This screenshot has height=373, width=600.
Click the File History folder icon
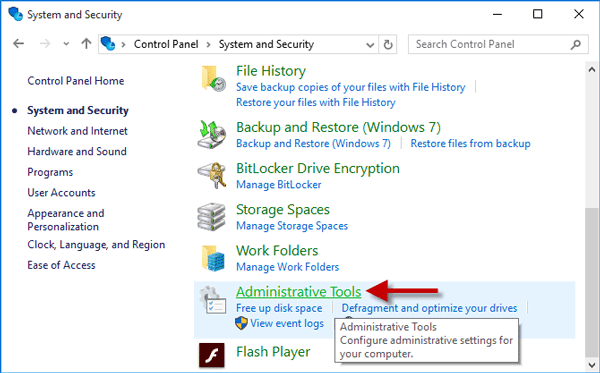point(214,79)
